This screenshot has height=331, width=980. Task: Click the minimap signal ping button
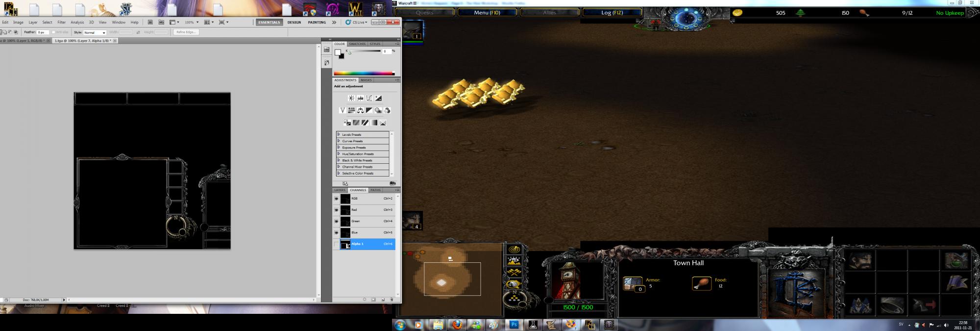tap(514, 250)
